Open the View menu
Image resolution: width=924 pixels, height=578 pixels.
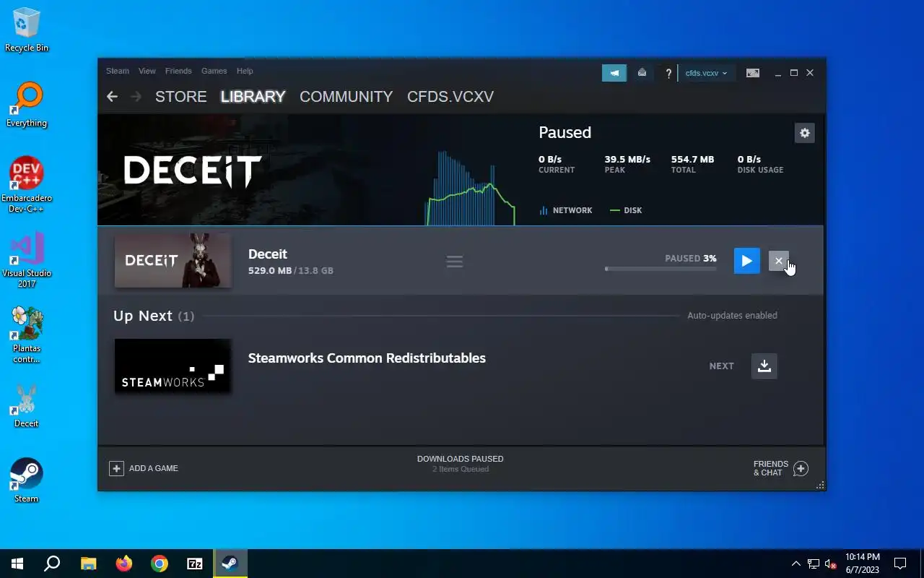(x=147, y=71)
